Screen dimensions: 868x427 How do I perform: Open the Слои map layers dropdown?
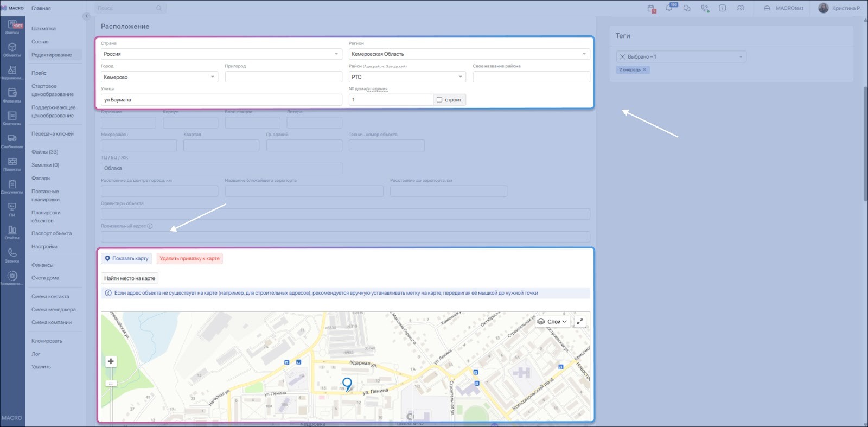(x=552, y=322)
